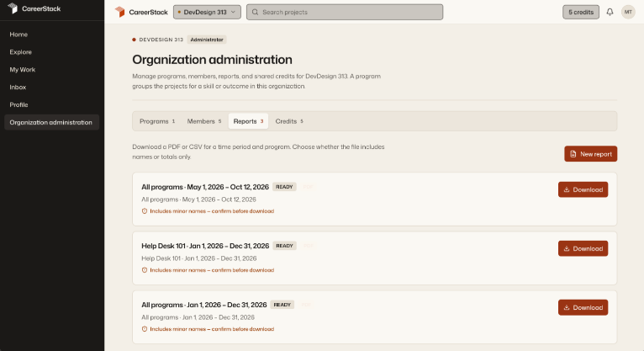
Task: Open My Work in the sidebar
Action: [x=22, y=70]
